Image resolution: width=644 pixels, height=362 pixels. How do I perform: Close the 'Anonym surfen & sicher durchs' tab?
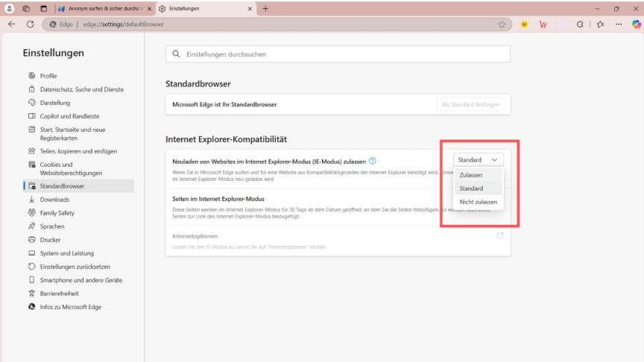[x=150, y=9]
